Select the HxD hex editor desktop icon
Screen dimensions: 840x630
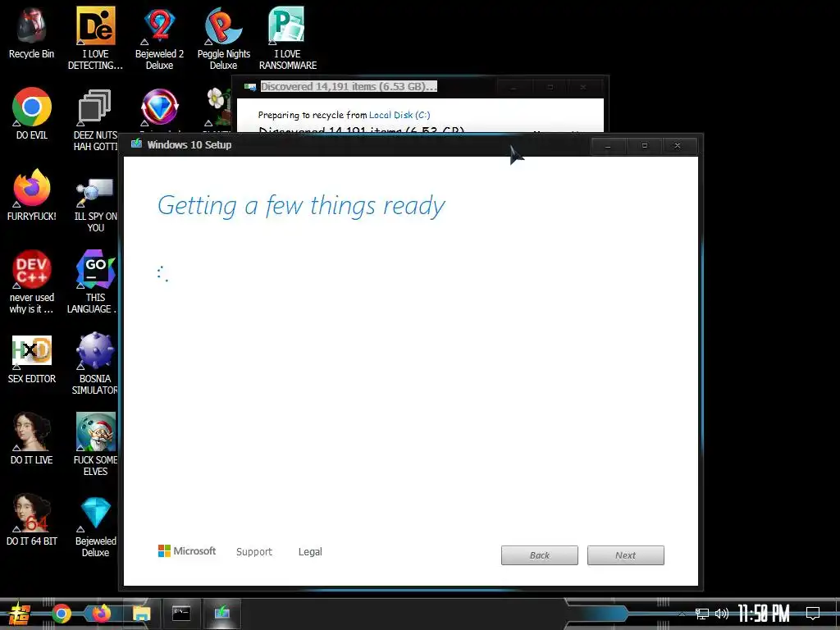32,359
